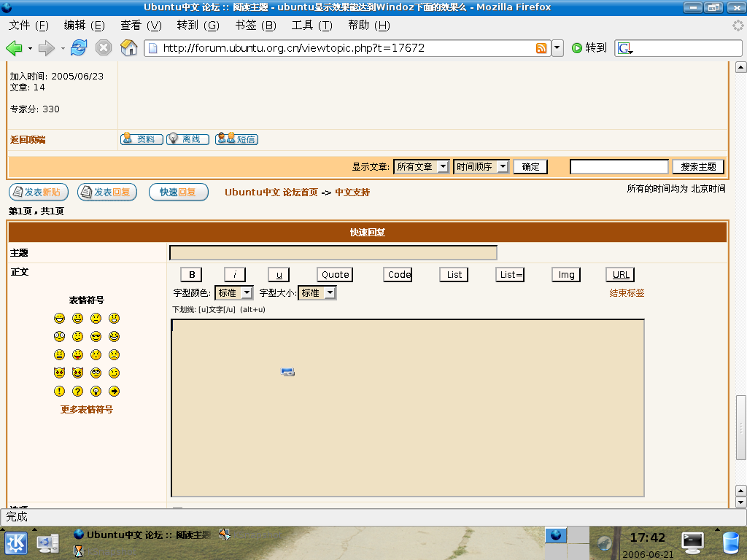Click the Quote BBCode button

tap(335, 275)
